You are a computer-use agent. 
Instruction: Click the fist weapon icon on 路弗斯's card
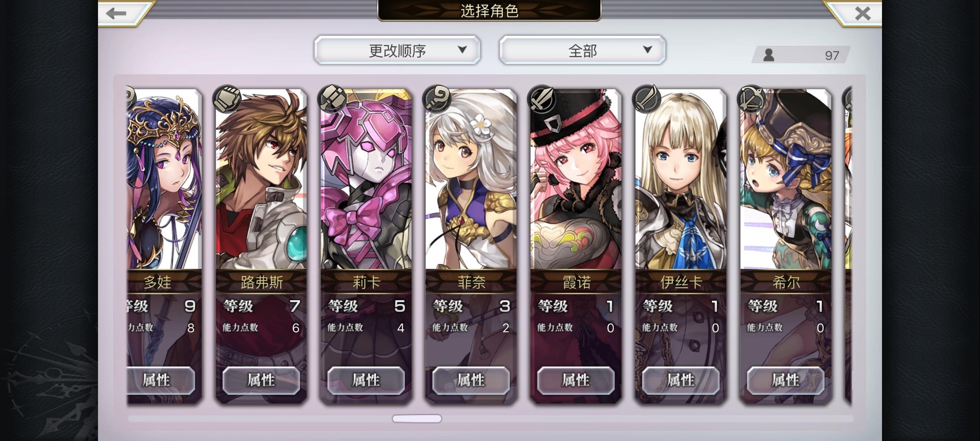227,99
